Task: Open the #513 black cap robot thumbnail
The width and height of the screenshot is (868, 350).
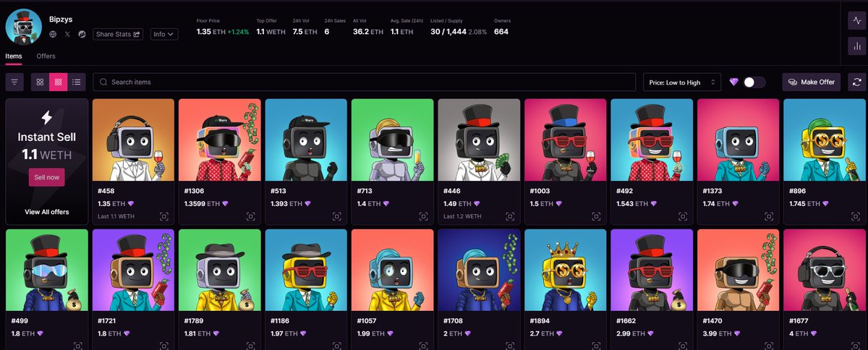Action: (306, 140)
